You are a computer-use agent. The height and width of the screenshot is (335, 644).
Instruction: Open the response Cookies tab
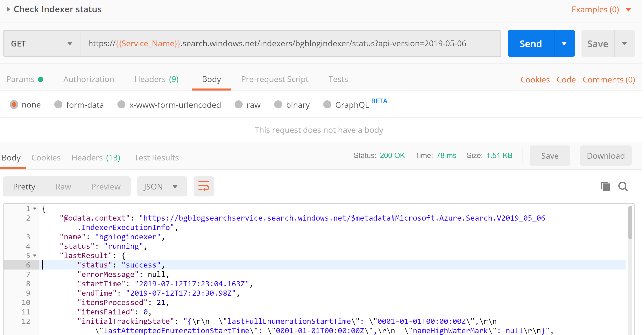(x=46, y=158)
